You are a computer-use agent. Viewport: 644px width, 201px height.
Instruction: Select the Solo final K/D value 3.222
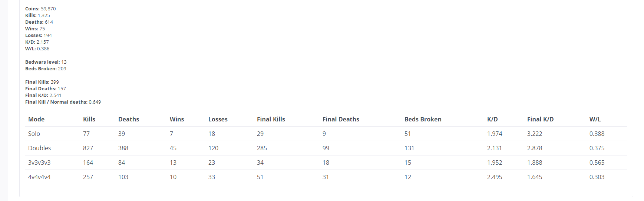535,134
